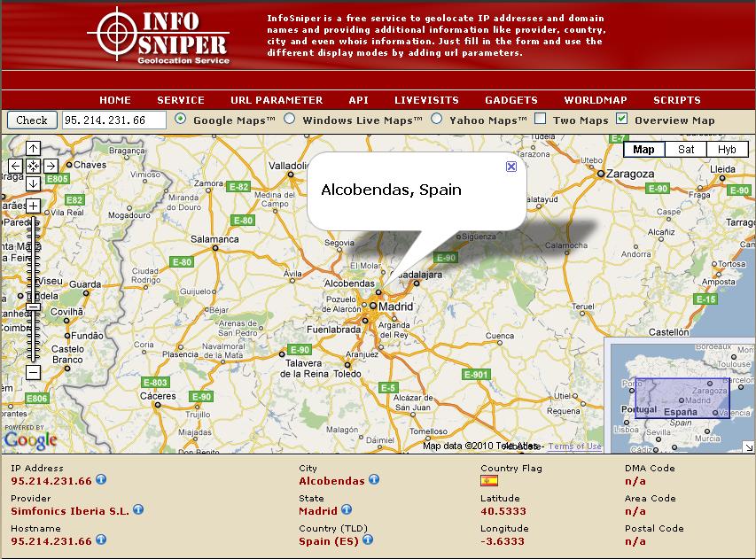Screen dimensions: 756x559
Task: Switch to Hyb hybrid view
Action: (x=727, y=150)
